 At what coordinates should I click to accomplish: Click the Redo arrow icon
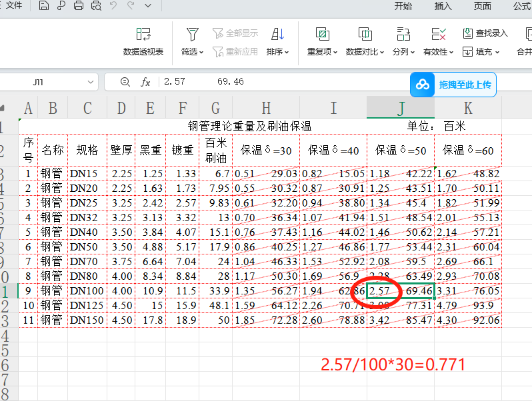131,5
